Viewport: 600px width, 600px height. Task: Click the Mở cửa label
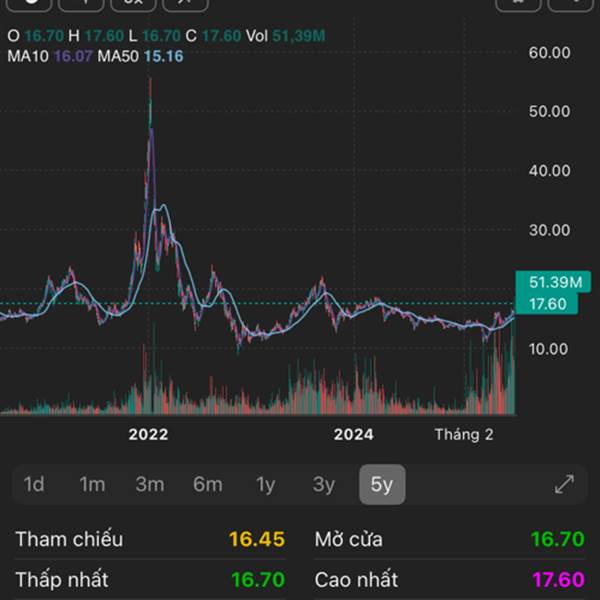tap(349, 539)
